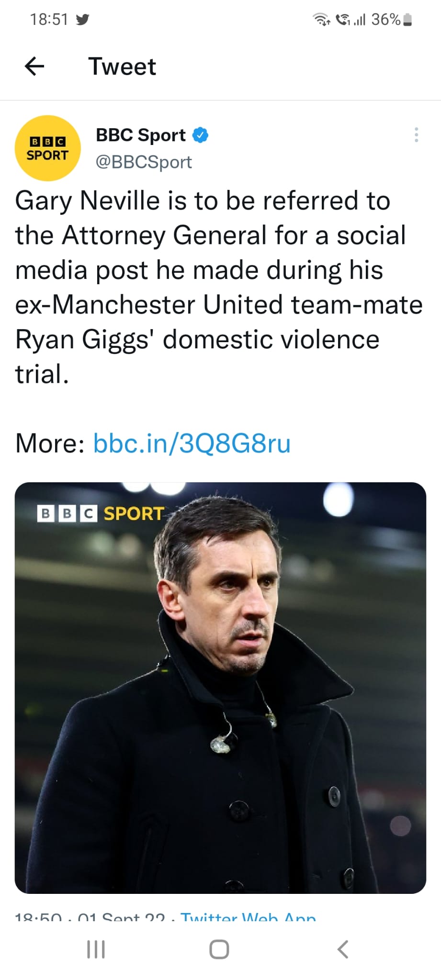Open the BBC Sport profile avatar
The width and height of the screenshot is (441, 980).
point(47,148)
